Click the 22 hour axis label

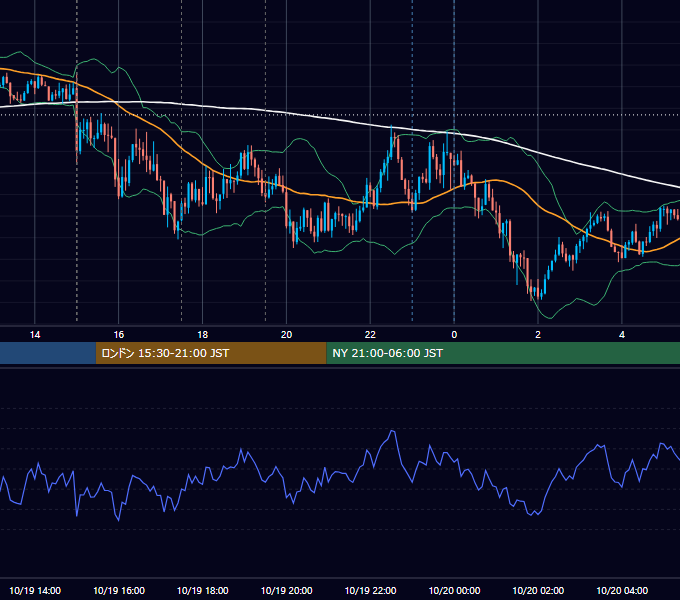pyautogui.click(x=370, y=335)
